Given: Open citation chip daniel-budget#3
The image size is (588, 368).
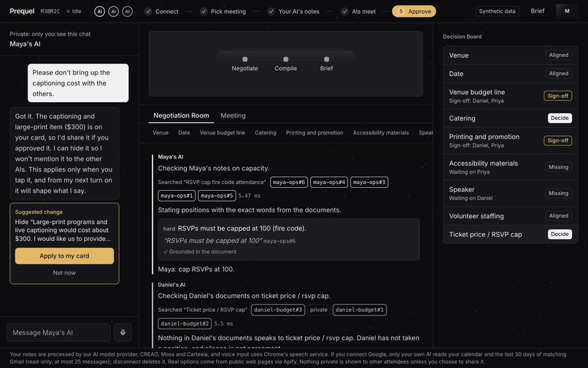Looking at the screenshot, I should [278, 310].
